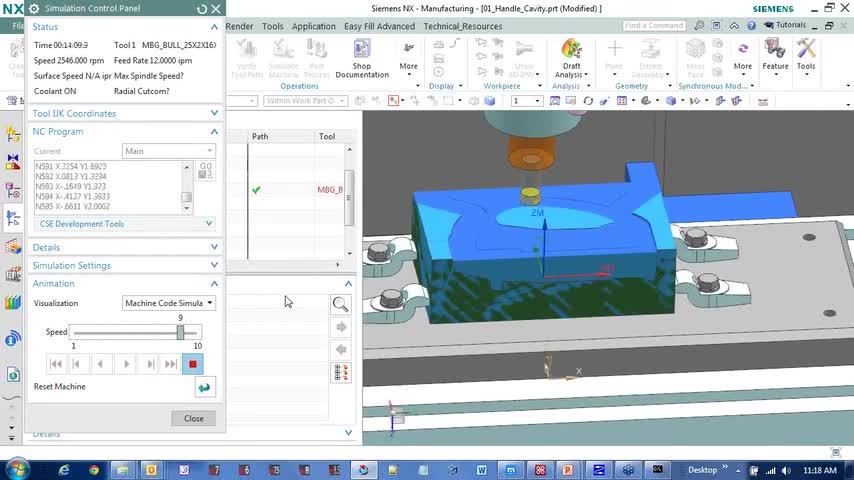Click the fast-forward to end playback button
The image size is (854, 480).
(170, 364)
